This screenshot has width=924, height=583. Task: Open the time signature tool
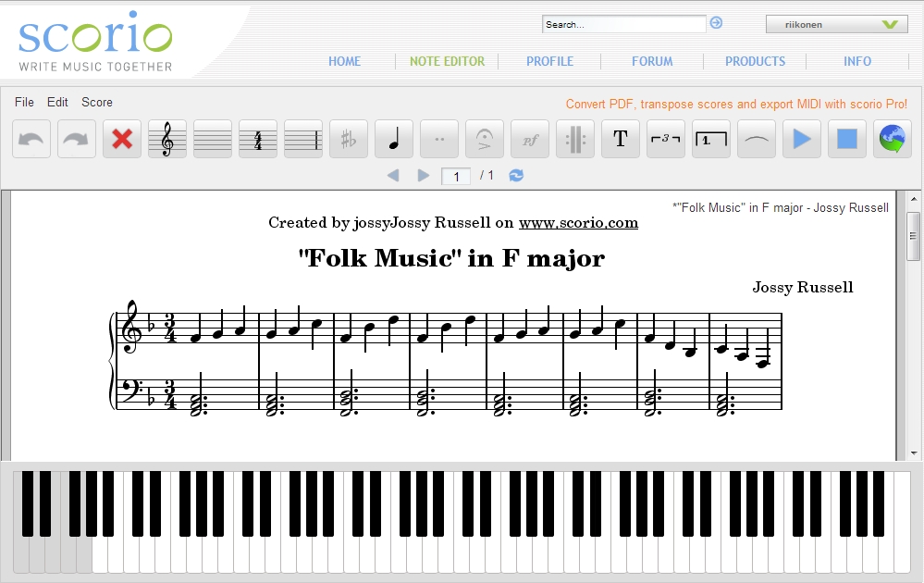(x=257, y=139)
